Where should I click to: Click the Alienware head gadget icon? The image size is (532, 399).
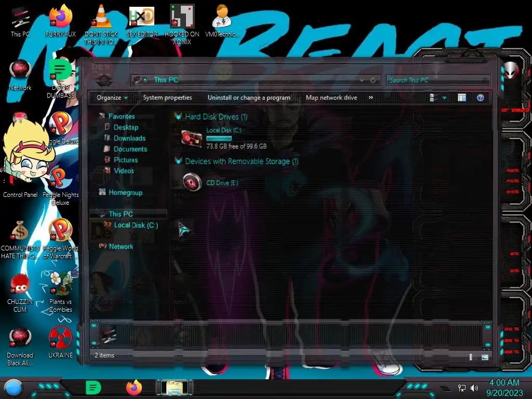coord(511,70)
